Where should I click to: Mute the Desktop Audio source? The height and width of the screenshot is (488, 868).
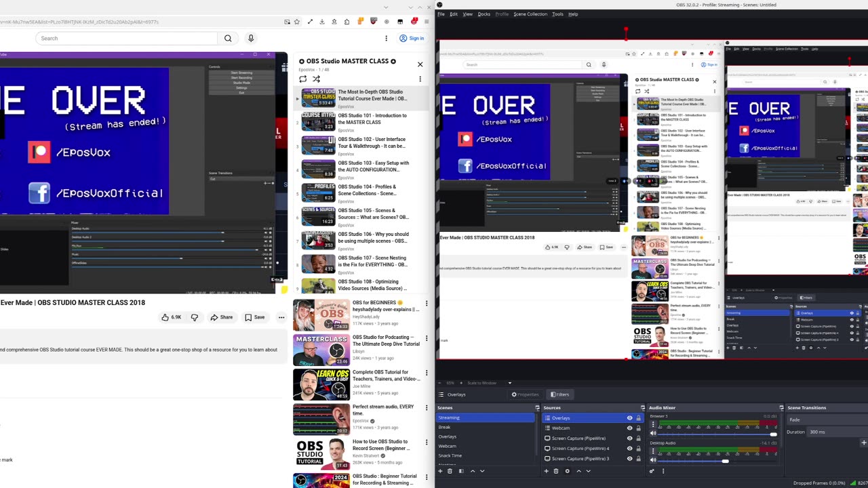[654, 461]
